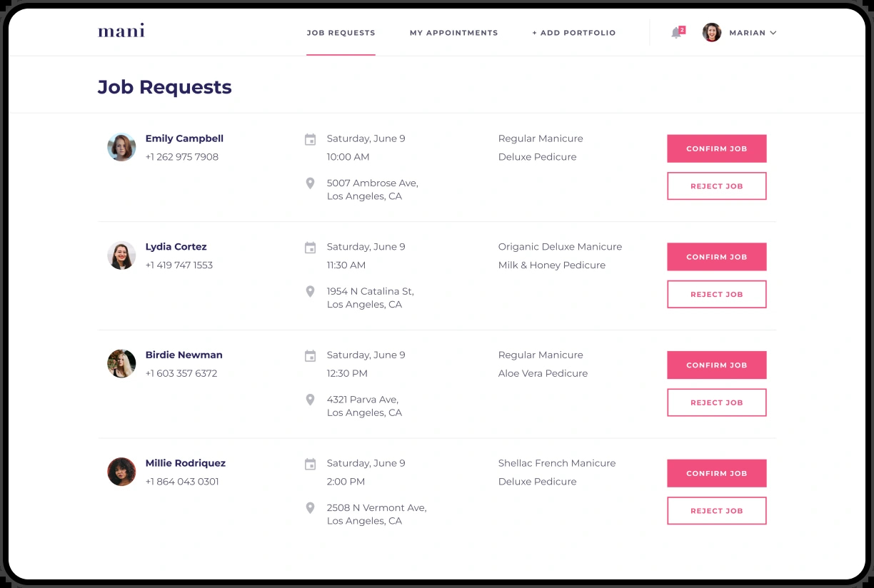Open the Add Portfolio menu item

574,33
